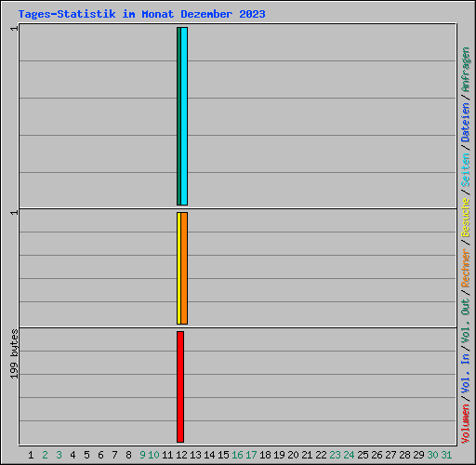Click the red Volumen bar

(180, 387)
